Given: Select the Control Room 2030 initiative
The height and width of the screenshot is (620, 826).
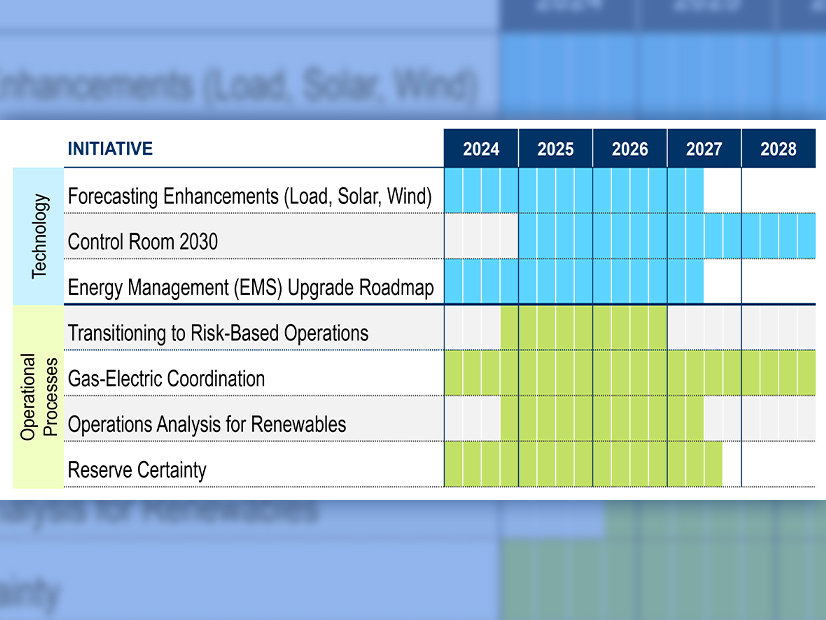Looking at the screenshot, I should click(142, 241).
